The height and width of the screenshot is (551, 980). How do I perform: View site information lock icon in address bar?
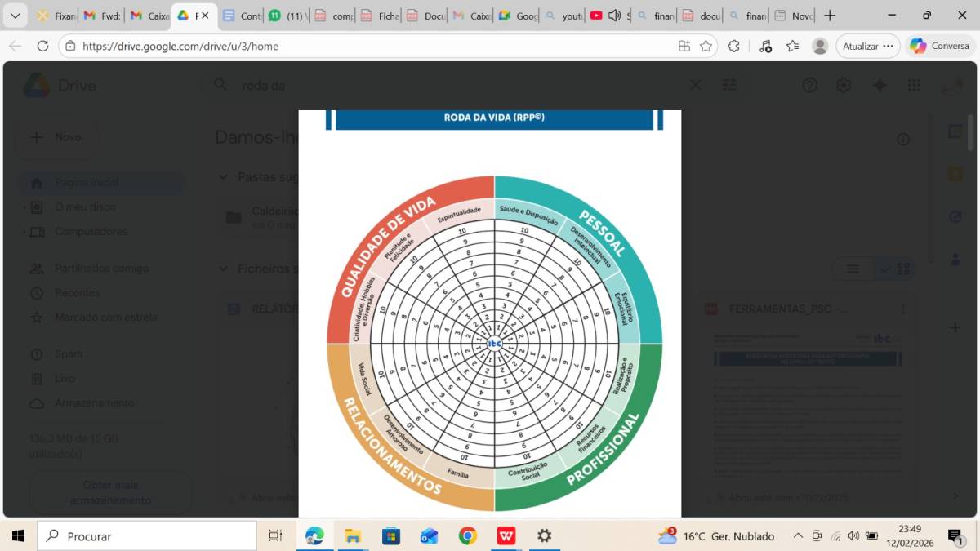pos(71,47)
